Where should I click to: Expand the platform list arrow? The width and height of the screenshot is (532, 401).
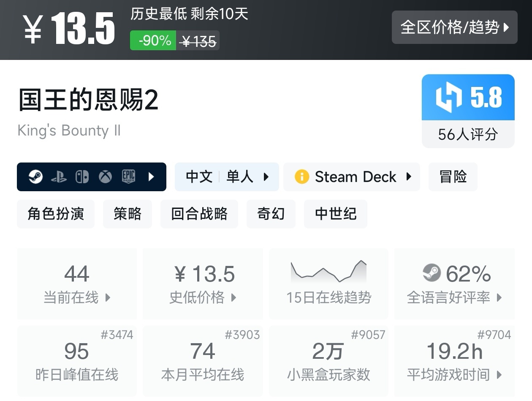152,177
